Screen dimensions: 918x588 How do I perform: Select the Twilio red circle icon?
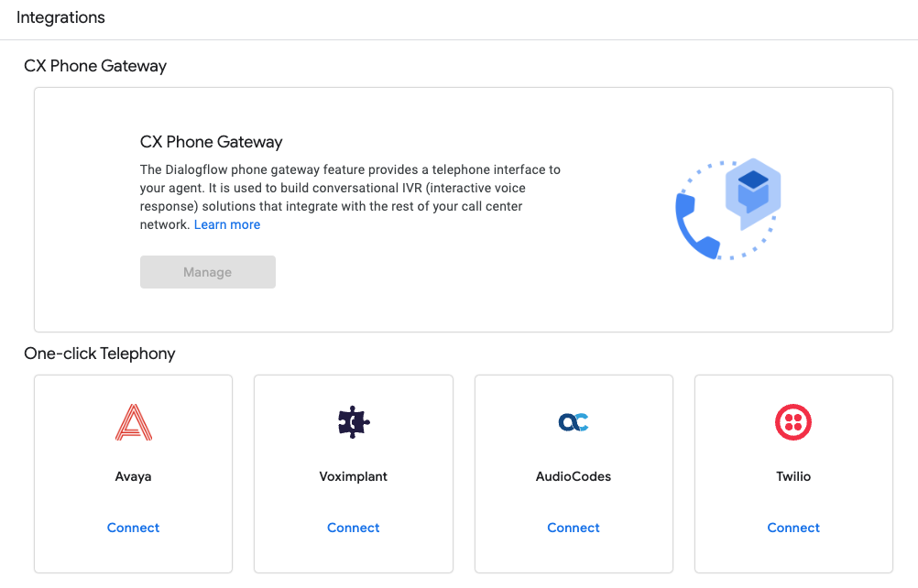point(793,422)
